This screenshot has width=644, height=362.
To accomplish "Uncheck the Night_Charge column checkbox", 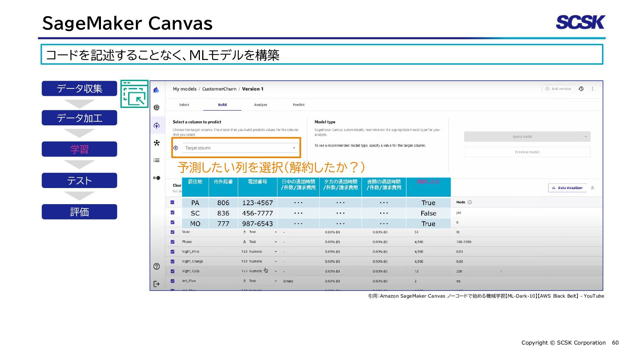I will click(172, 261).
